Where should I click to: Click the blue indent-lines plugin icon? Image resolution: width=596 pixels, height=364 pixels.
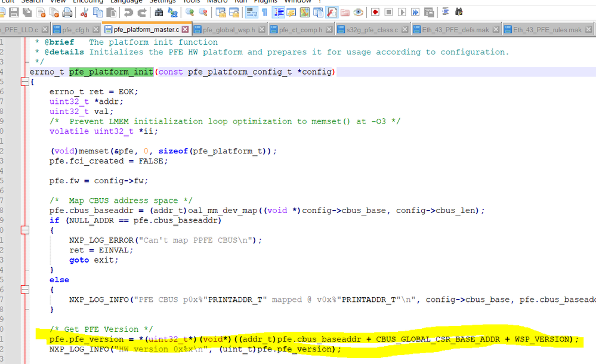click(446, 12)
